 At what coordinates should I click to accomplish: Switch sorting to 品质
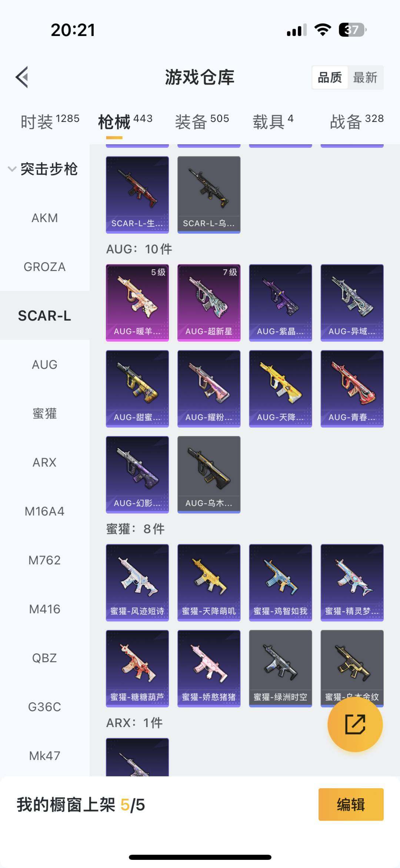tap(330, 77)
